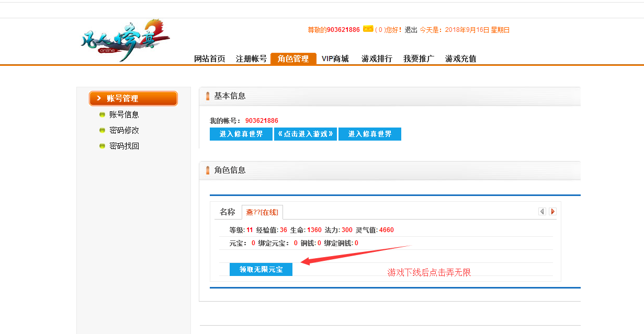Click the date 2018年9月16日 星期日

477,30
